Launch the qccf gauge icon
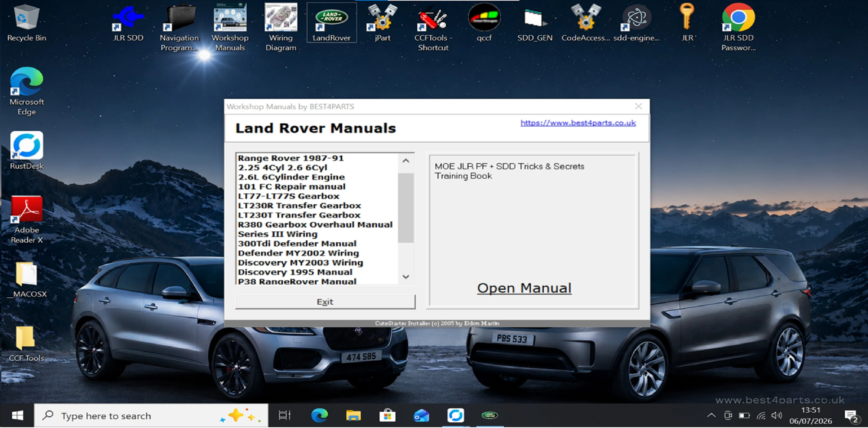 click(x=484, y=23)
